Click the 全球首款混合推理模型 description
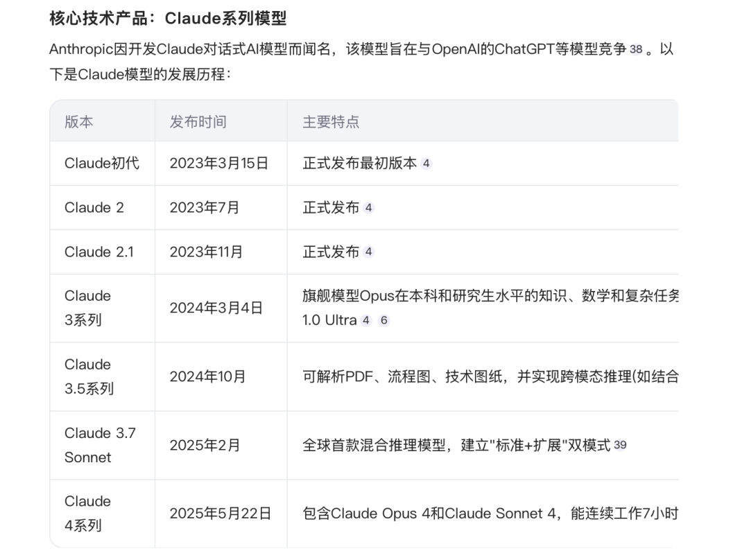Viewport: 749px width, 560px height. click(x=456, y=445)
